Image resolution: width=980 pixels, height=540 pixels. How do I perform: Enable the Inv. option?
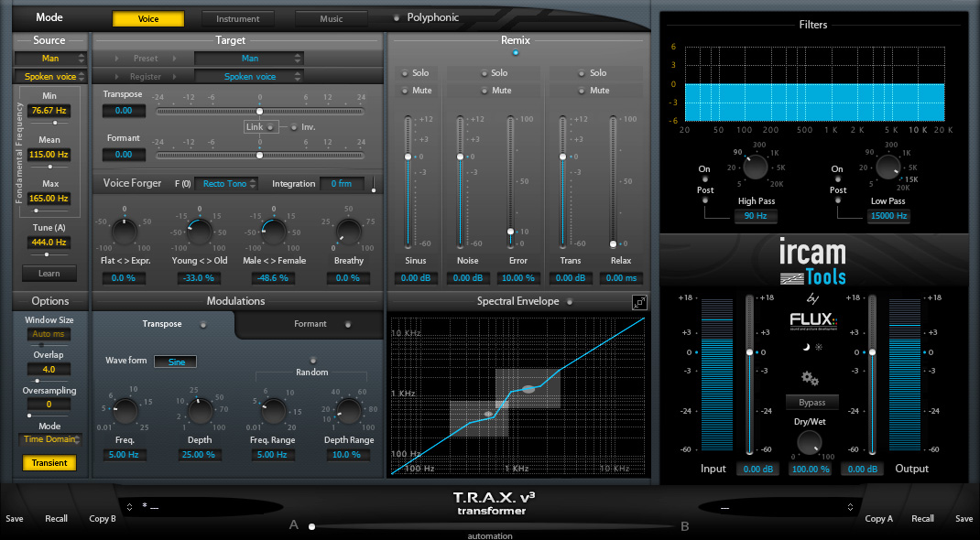[x=293, y=127]
